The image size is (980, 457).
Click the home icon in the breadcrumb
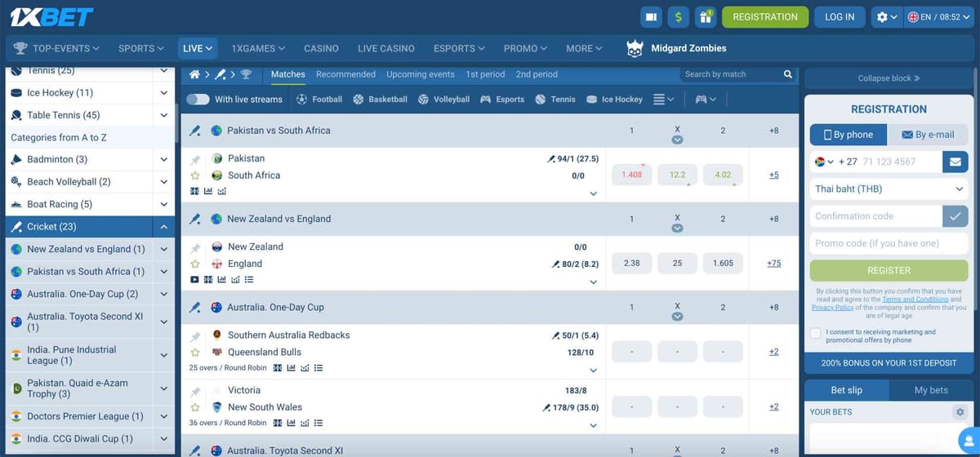[194, 74]
